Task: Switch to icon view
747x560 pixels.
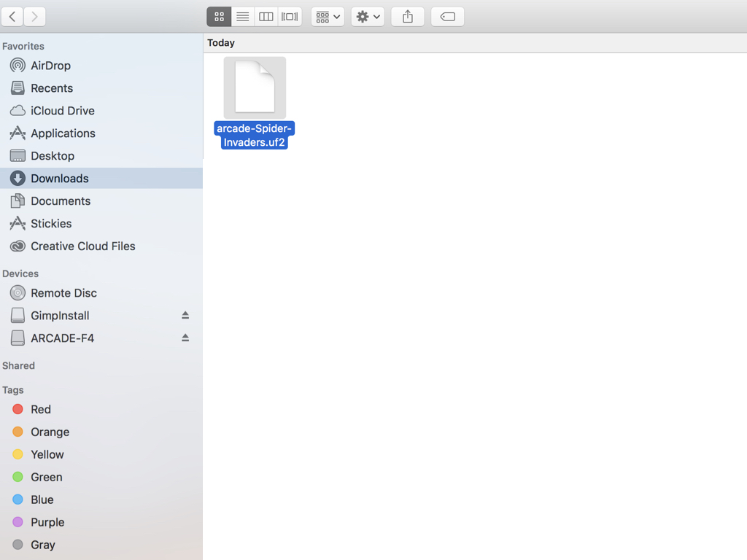Action: (x=219, y=17)
